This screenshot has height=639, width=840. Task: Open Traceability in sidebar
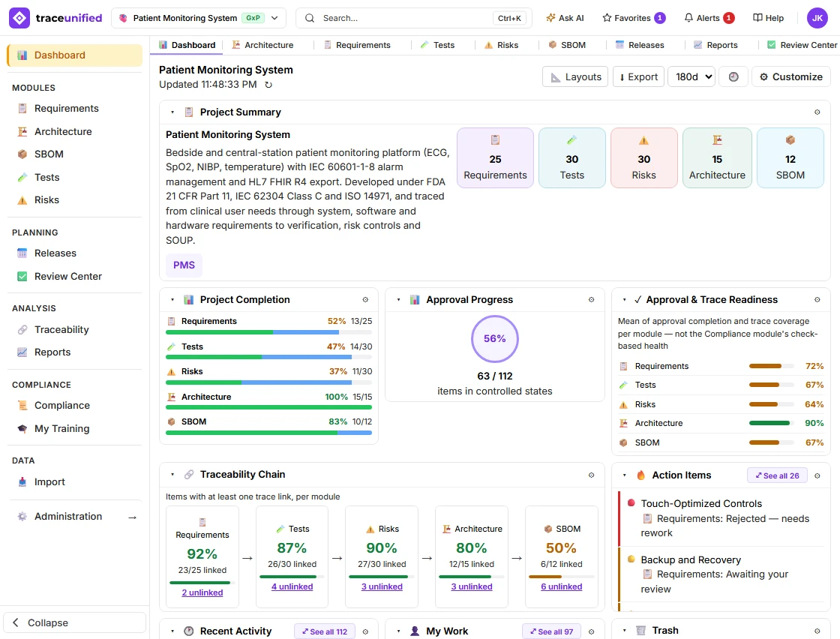point(74,330)
